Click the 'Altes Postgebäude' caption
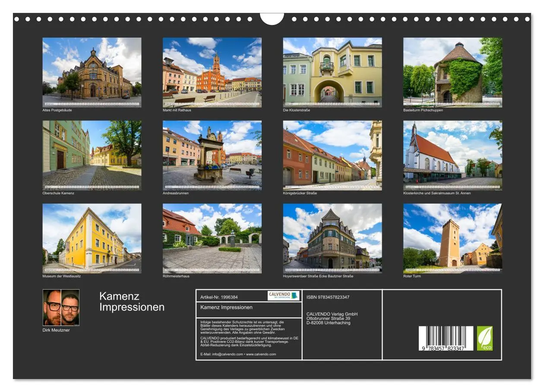The width and height of the screenshot is (544, 392). [57, 110]
